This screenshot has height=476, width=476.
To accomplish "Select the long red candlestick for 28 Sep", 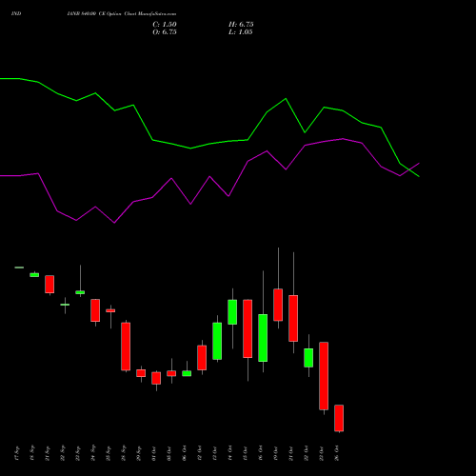I will tap(126, 347).
